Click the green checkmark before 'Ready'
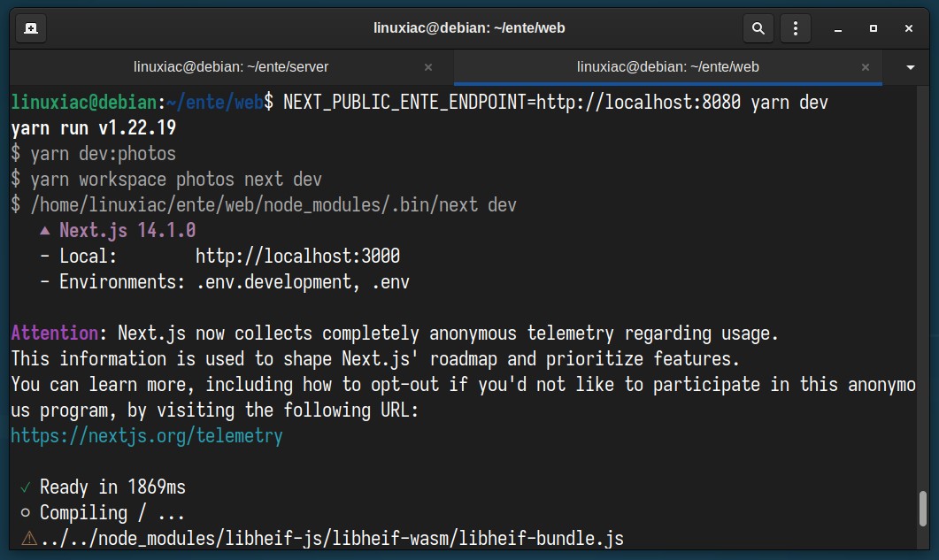Viewport: 939px width, 560px height. click(x=25, y=487)
